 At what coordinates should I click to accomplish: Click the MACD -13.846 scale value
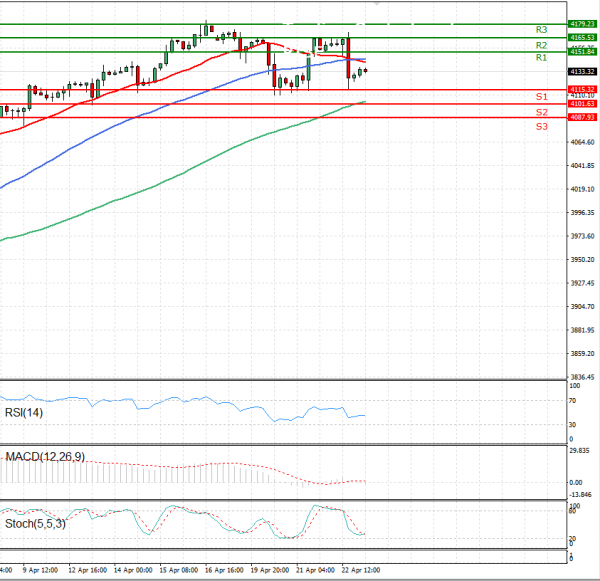(x=580, y=495)
